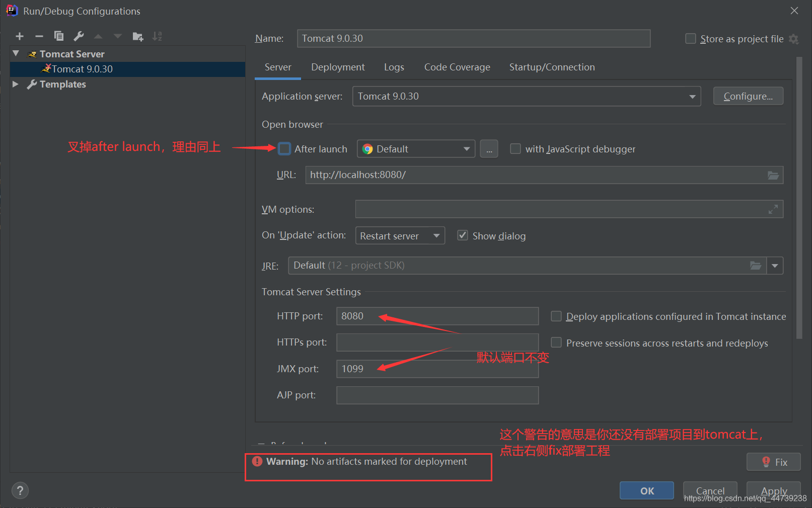
Task: Click the Tomcat Server group icon
Action: (32, 54)
